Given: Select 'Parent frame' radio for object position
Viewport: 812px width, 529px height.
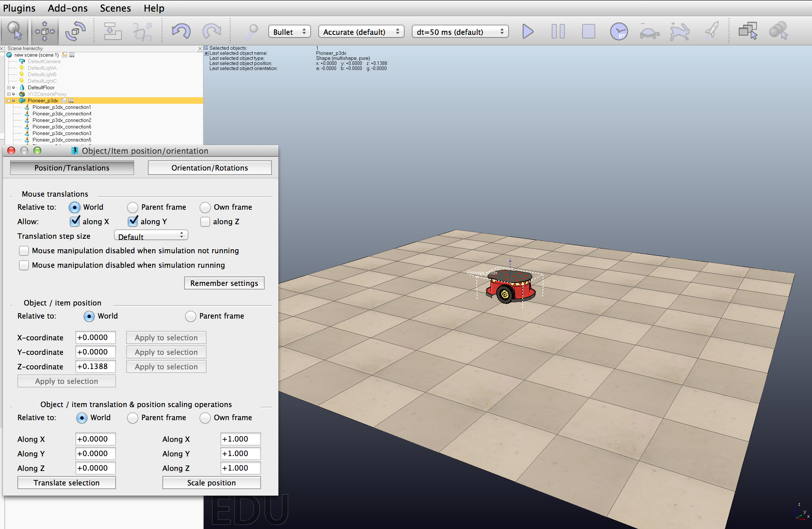Looking at the screenshot, I should [x=191, y=316].
